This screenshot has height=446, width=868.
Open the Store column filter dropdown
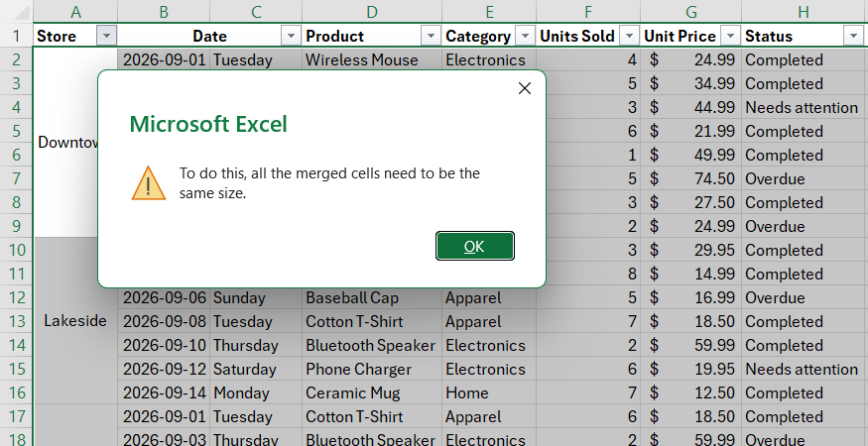point(106,36)
